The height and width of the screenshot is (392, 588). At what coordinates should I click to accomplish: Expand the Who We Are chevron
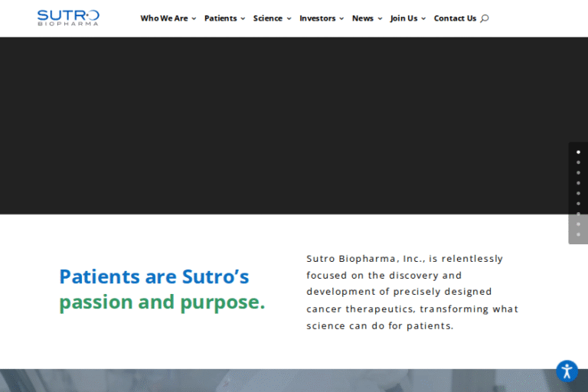pos(194,18)
